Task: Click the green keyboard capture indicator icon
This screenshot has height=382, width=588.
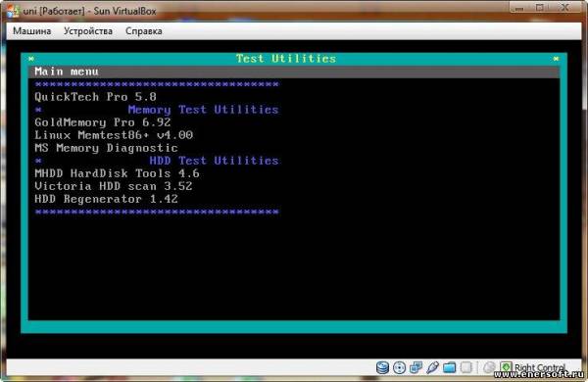Action: (x=506, y=367)
